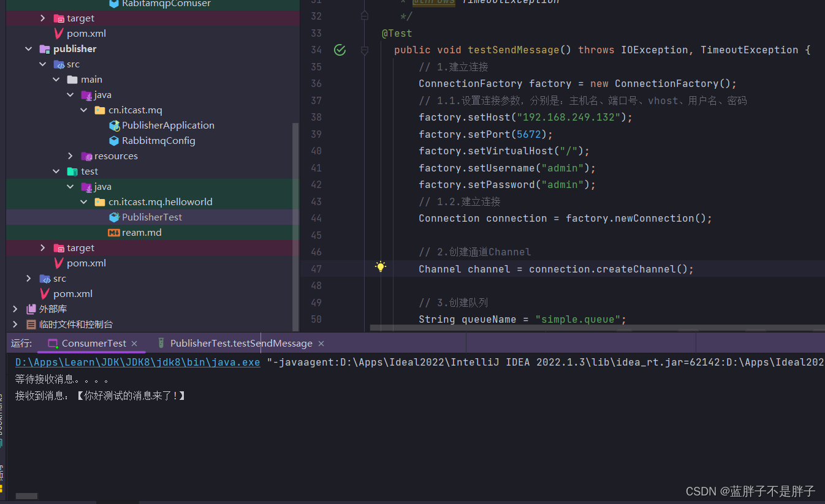Click the ConsumerTest run configuration icon
Screen dimensions: 825x504
coord(53,344)
